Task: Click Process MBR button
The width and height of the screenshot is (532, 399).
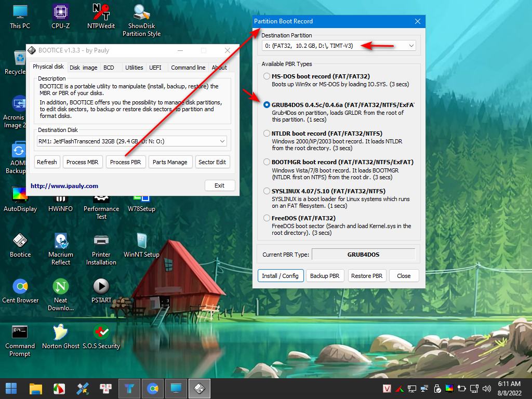Action: point(83,162)
